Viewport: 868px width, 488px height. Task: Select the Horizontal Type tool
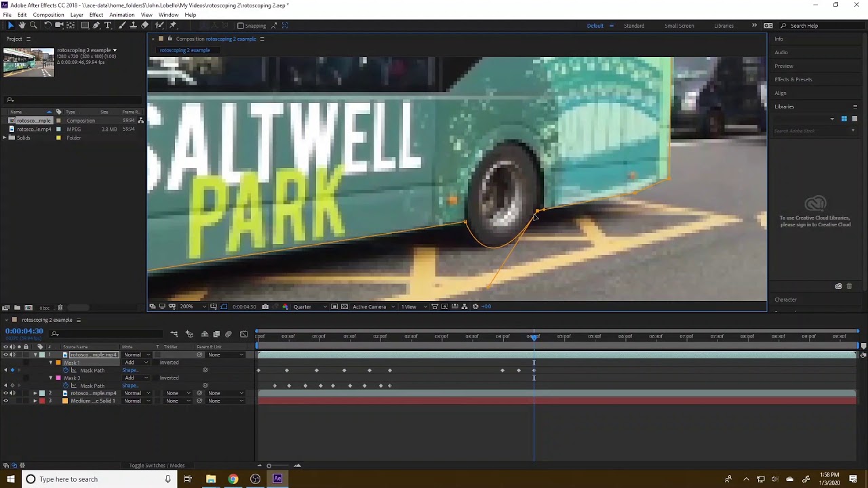click(x=107, y=25)
